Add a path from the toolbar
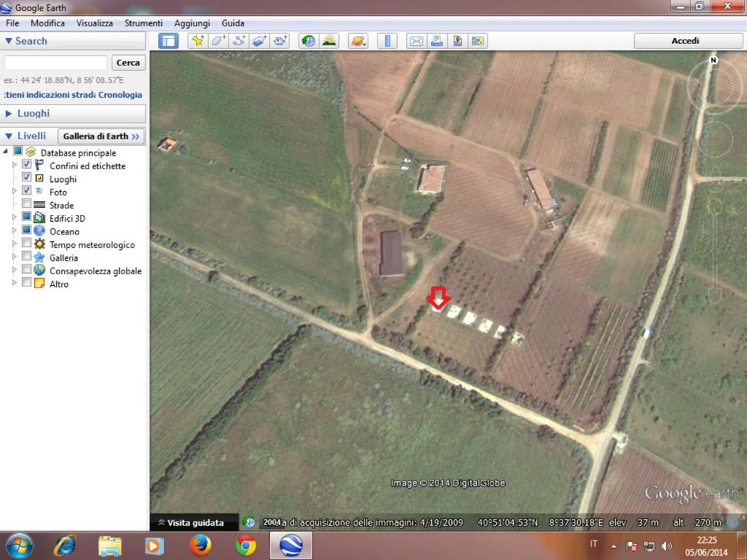Viewport: 747px width, 560px height. [x=239, y=41]
